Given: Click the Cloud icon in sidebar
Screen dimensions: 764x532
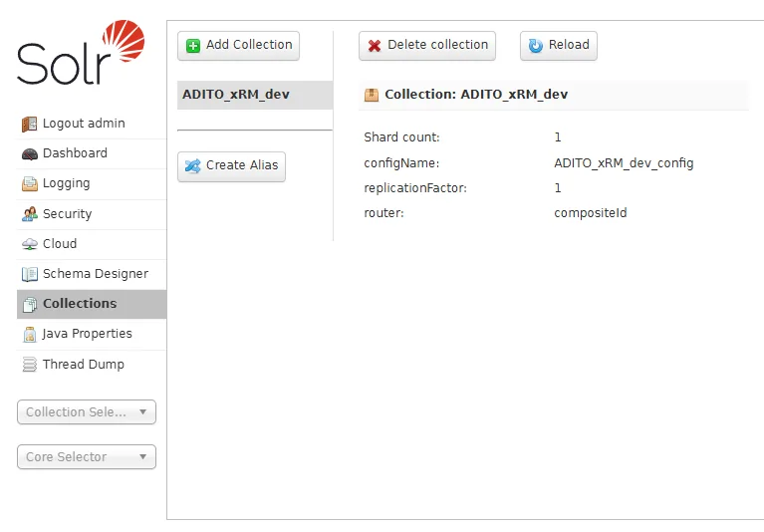Looking at the screenshot, I should 29,244.
